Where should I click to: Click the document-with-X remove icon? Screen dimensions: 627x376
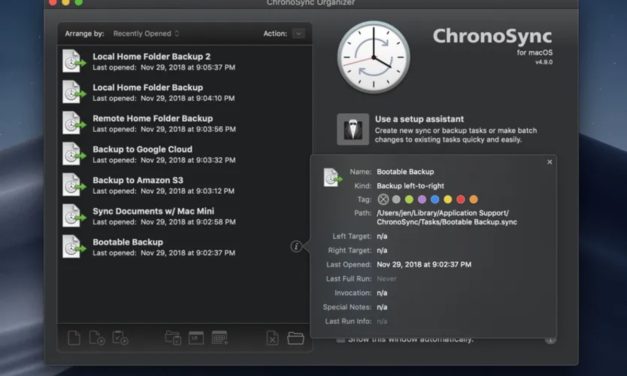coord(272,338)
